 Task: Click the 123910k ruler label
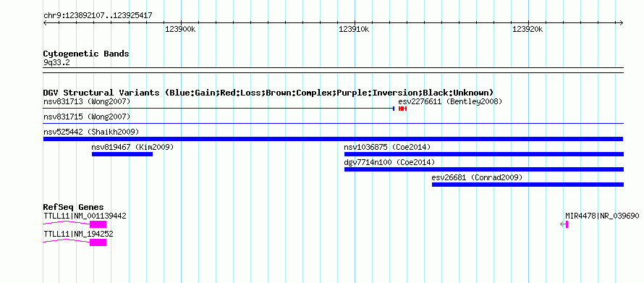click(x=354, y=29)
